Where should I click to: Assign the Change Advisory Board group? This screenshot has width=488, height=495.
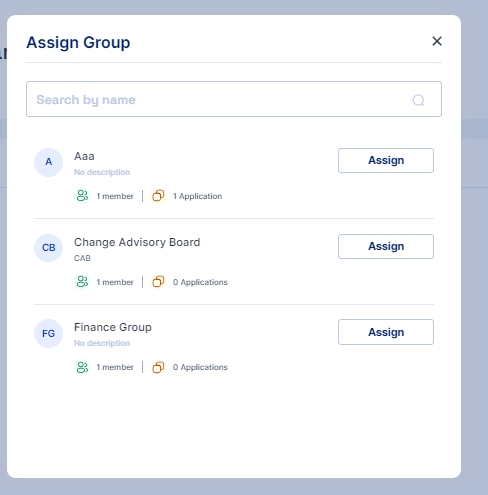[386, 246]
